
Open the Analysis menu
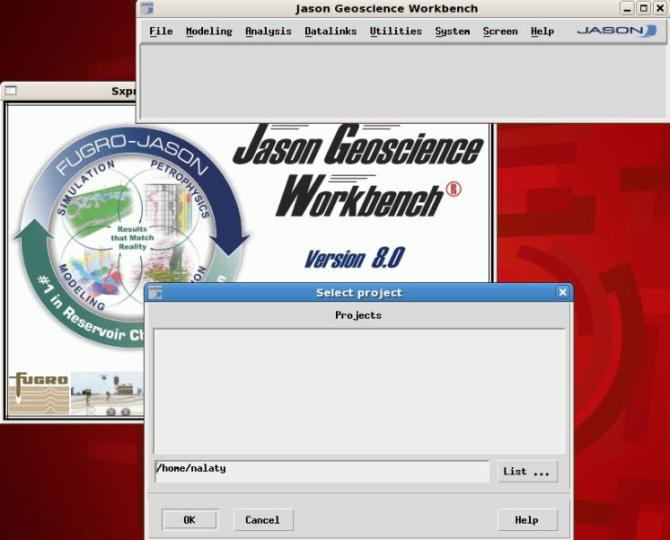pos(268,31)
